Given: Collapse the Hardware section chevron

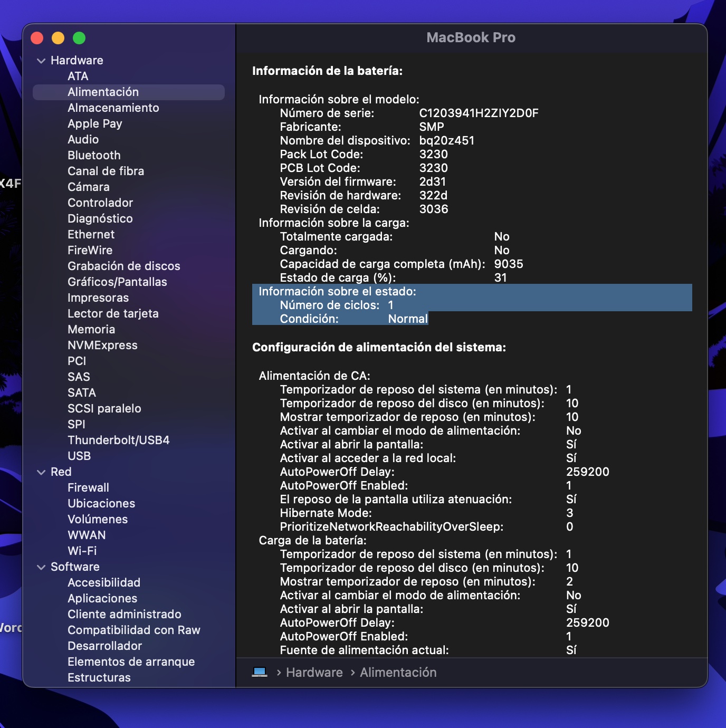Looking at the screenshot, I should click(41, 61).
